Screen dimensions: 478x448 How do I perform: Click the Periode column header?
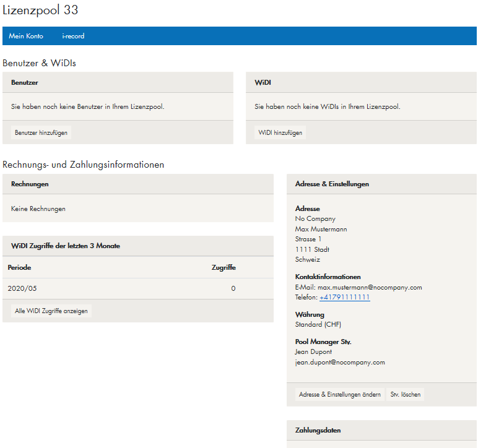pos(19,267)
